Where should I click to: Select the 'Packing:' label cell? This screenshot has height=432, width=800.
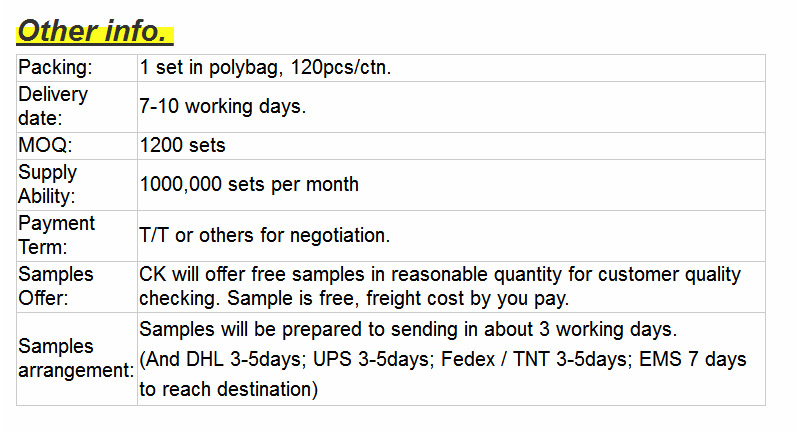(77, 68)
